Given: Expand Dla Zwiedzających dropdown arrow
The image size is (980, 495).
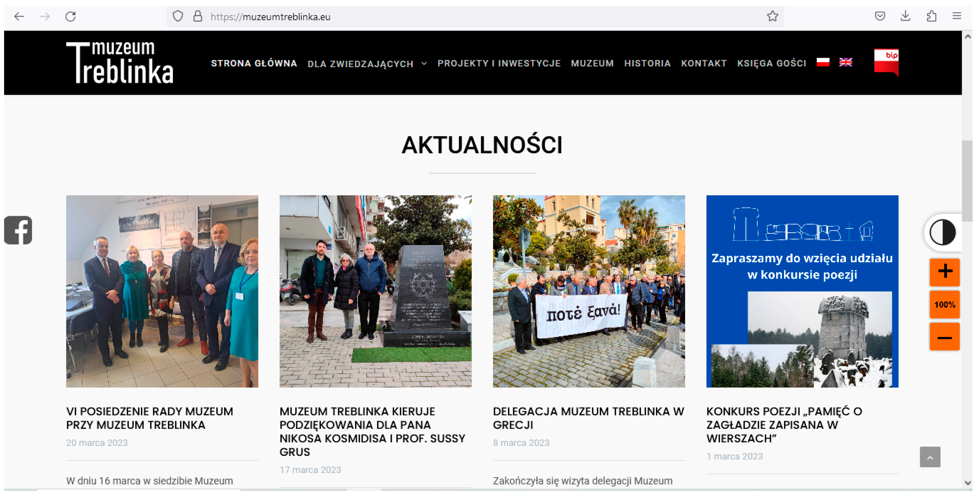Looking at the screenshot, I should (424, 64).
